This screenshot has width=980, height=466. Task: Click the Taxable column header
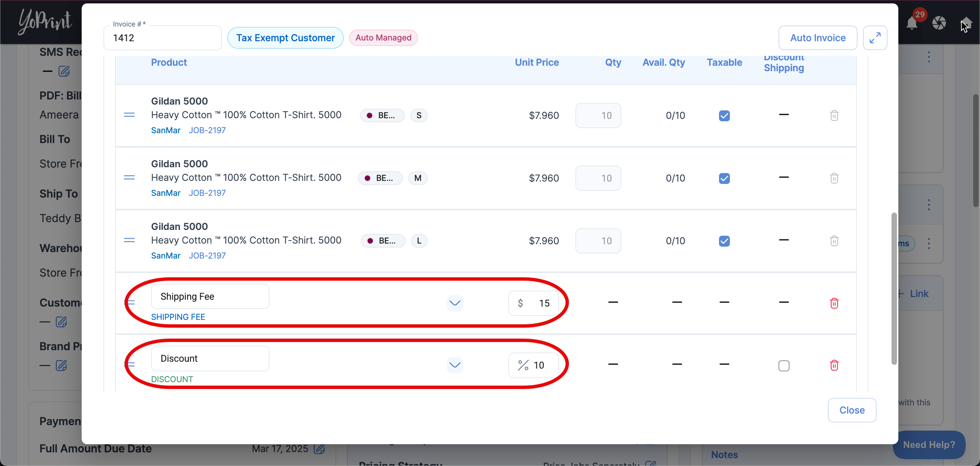(x=724, y=62)
